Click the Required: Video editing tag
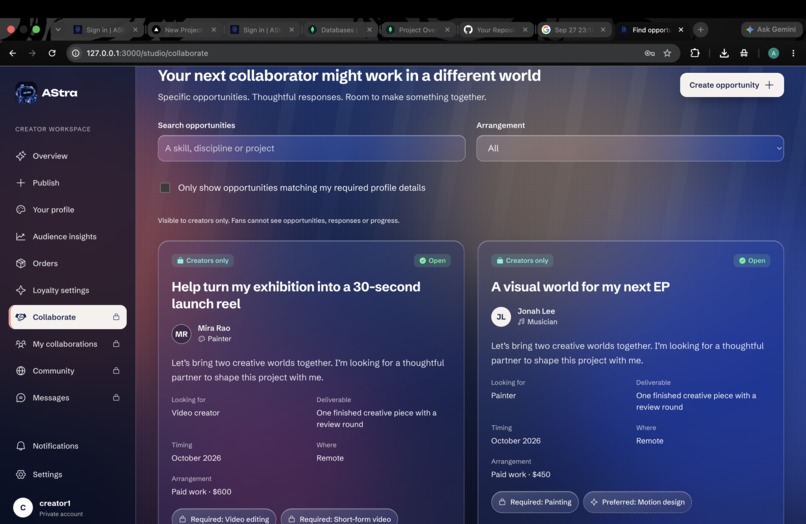This screenshot has height=524, width=806. pyautogui.click(x=224, y=518)
